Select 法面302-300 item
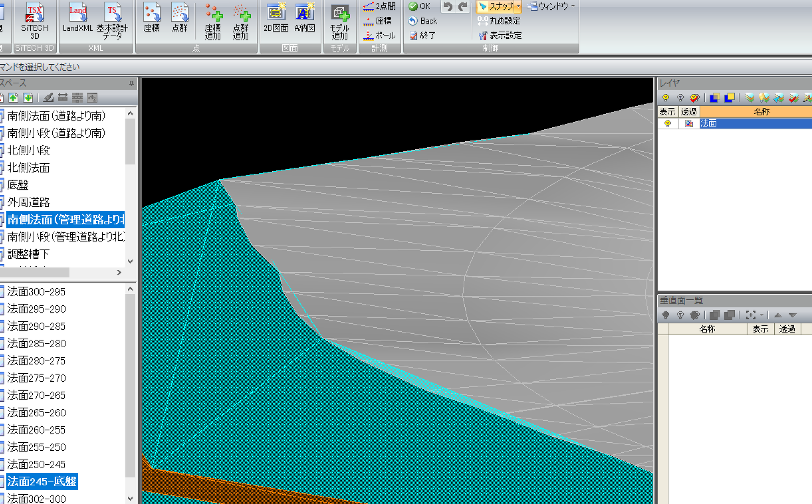 (36, 499)
